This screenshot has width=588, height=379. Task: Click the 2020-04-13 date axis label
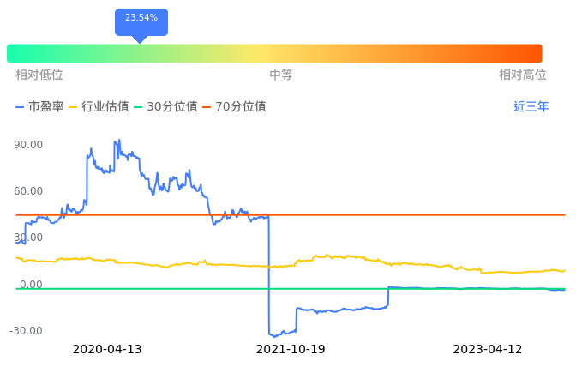point(107,350)
